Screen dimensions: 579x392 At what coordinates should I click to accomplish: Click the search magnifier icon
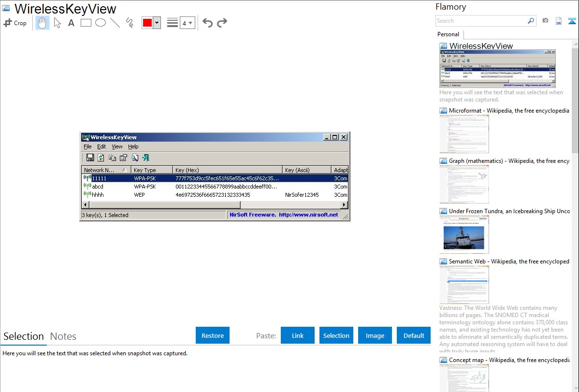click(x=531, y=21)
